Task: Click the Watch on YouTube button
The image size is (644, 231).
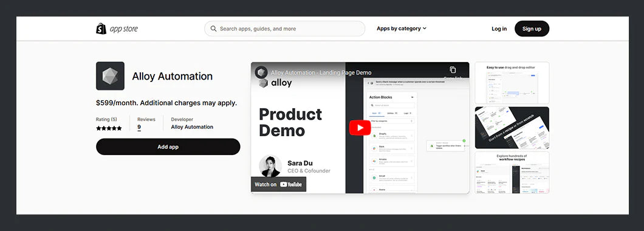Action: click(x=278, y=184)
